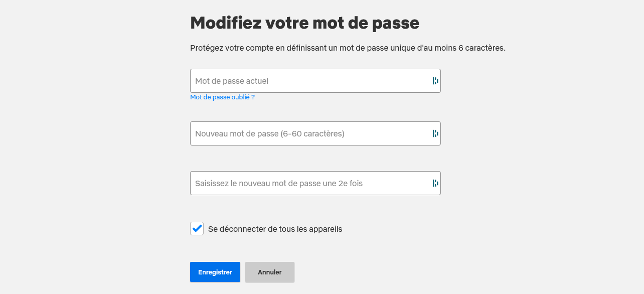The height and width of the screenshot is (294, 644).
Task: Uncheck "Se déconnecter de tous les appareils"
Action: 197,228
